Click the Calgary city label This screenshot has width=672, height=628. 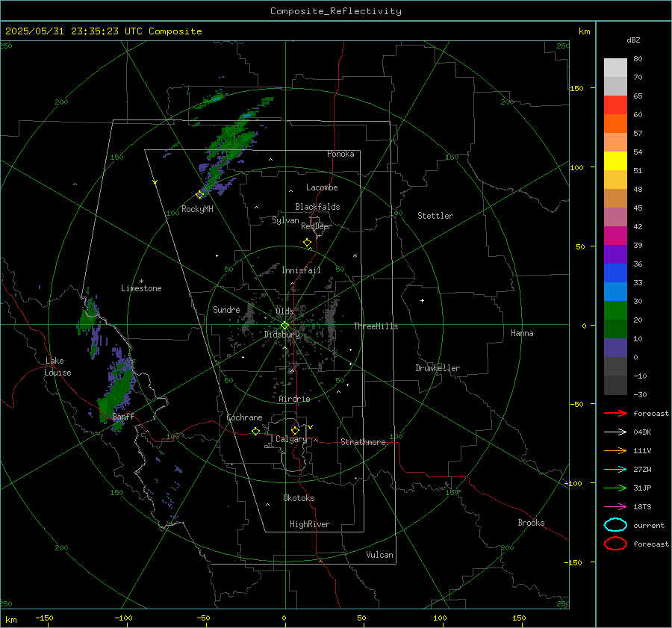[x=291, y=439]
